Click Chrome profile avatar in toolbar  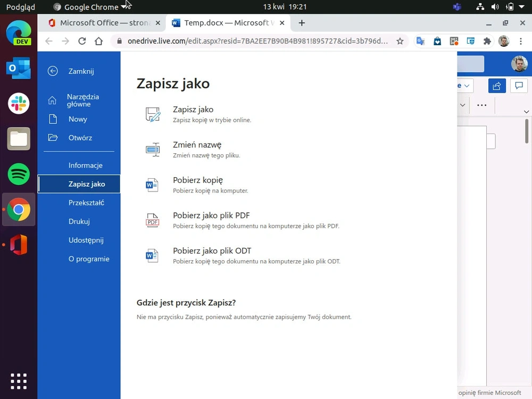coord(504,41)
